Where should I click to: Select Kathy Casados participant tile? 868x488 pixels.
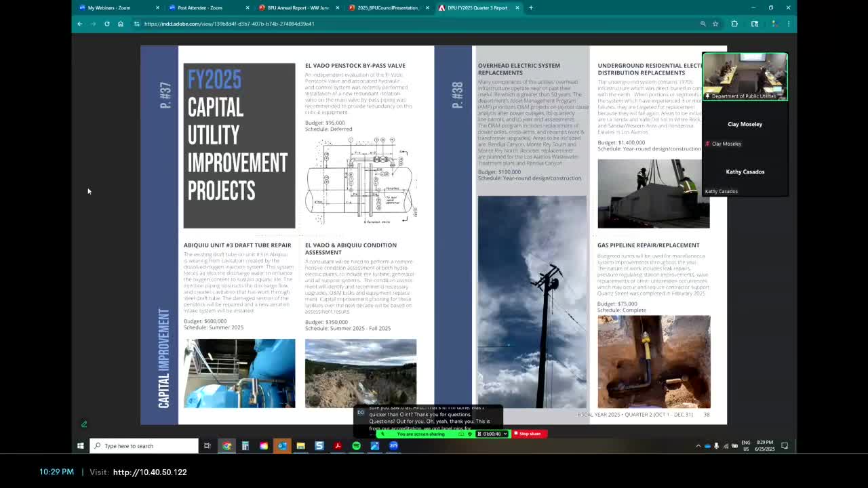[x=745, y=171]
